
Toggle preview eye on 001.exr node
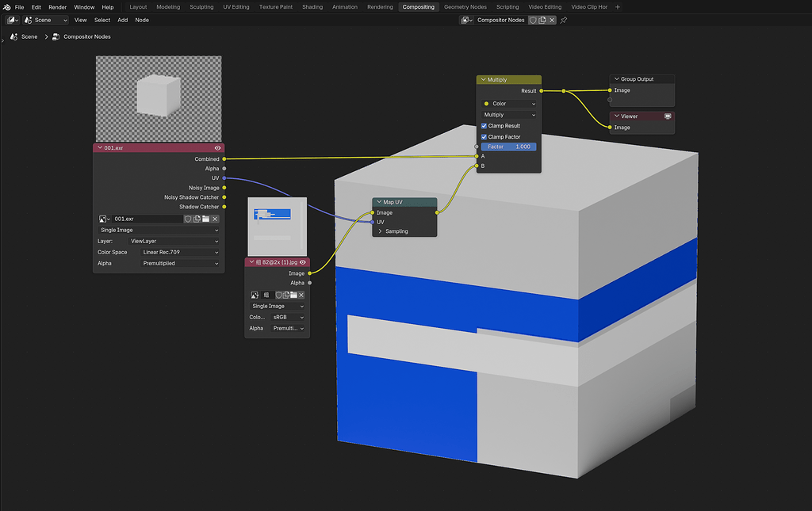click(x=217, y=148)
